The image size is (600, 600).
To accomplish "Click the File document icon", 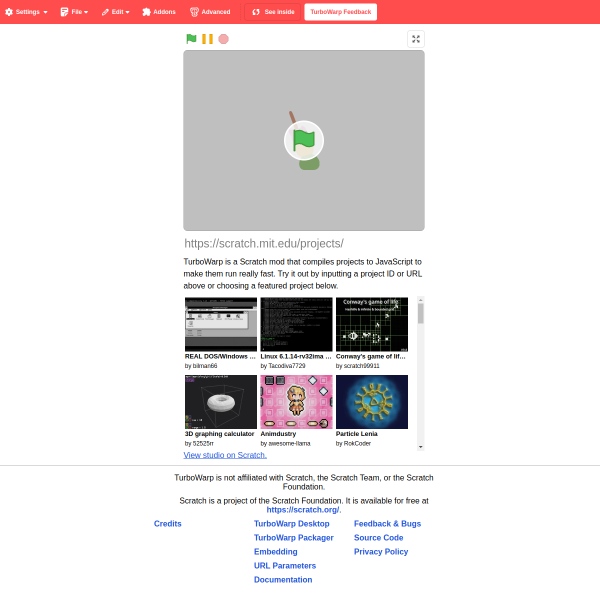I will [64, 12].
